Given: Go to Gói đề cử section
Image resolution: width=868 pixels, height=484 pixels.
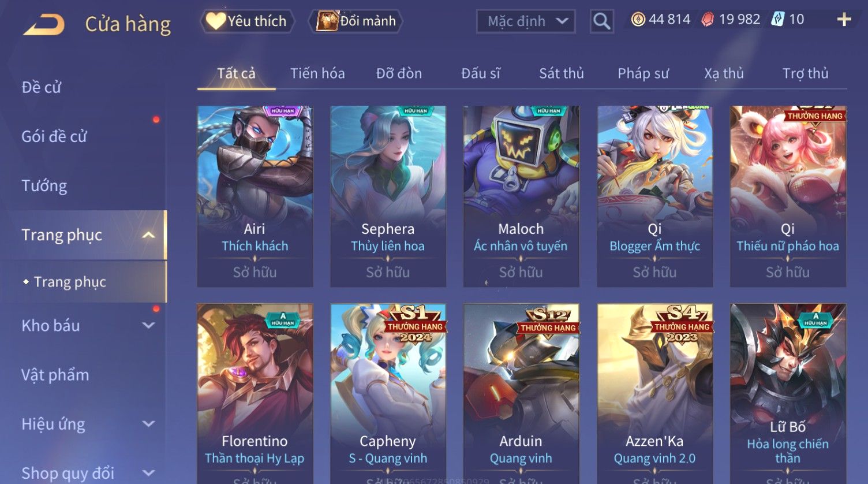Looking at the screenshot, I should click(54, 137).
